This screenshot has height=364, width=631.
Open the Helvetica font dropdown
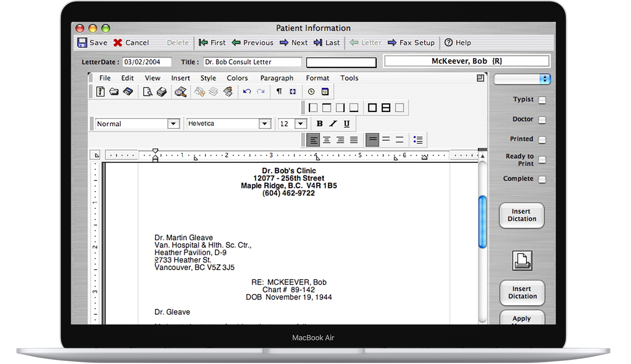click(265, 124)
